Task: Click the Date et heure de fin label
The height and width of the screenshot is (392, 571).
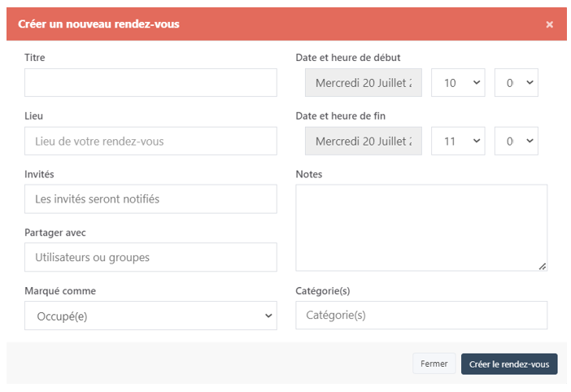Action: point(340,116)
